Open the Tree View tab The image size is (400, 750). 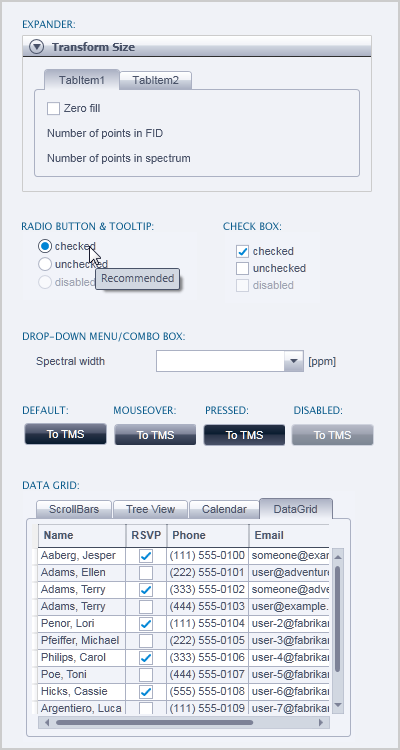coord(150,509)
